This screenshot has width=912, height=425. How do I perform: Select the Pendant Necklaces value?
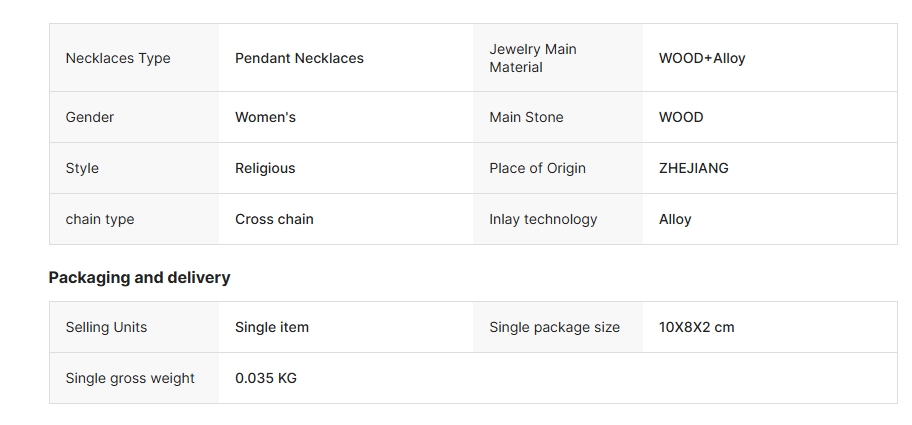coord(300,58)
